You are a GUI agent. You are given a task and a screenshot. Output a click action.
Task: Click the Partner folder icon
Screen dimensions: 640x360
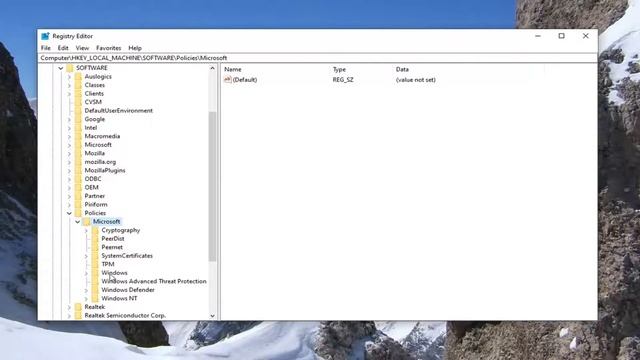click(78, 196)
